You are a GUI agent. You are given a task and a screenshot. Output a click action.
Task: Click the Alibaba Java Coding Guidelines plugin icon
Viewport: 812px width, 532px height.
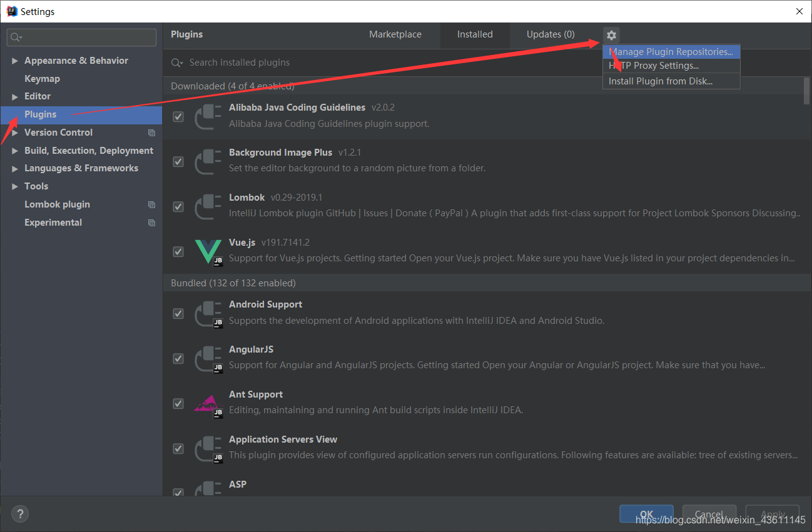(208, 116)
